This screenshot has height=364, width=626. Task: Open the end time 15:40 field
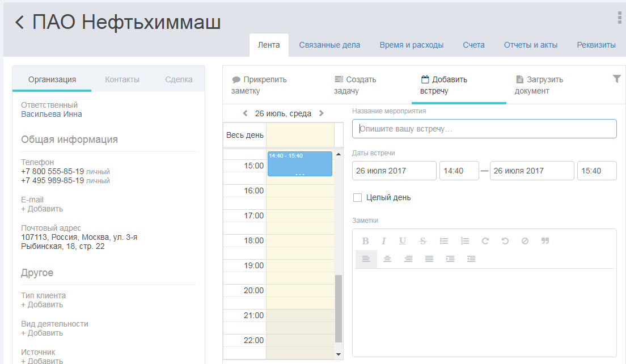coord(597,171)
